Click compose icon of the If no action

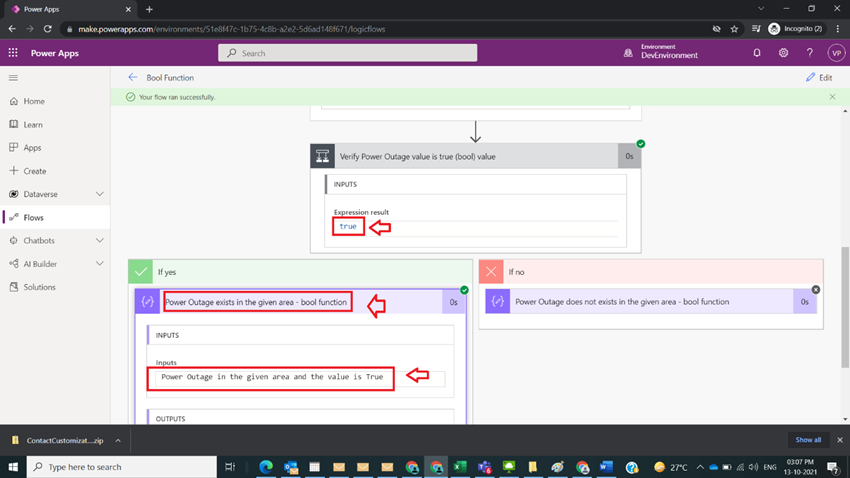pos(498,302)
